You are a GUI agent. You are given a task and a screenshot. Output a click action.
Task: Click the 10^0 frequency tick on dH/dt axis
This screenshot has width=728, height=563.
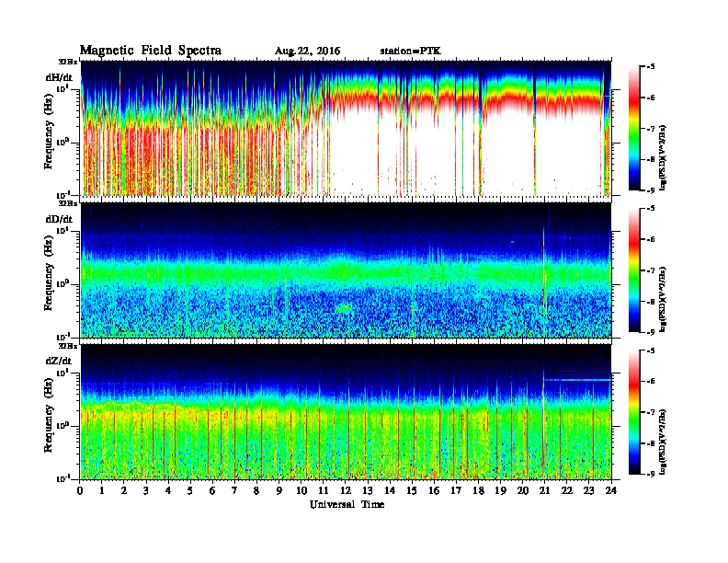point(63,143)
